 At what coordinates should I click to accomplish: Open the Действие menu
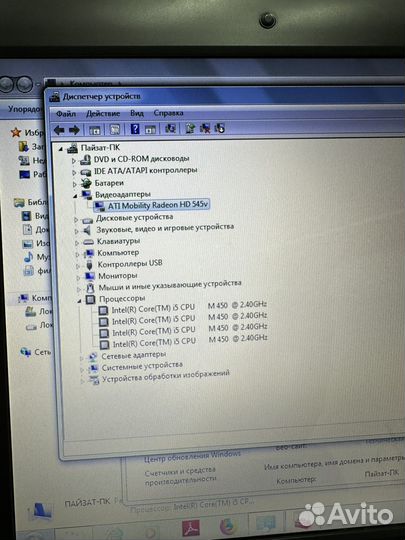(x=103, y=113)
